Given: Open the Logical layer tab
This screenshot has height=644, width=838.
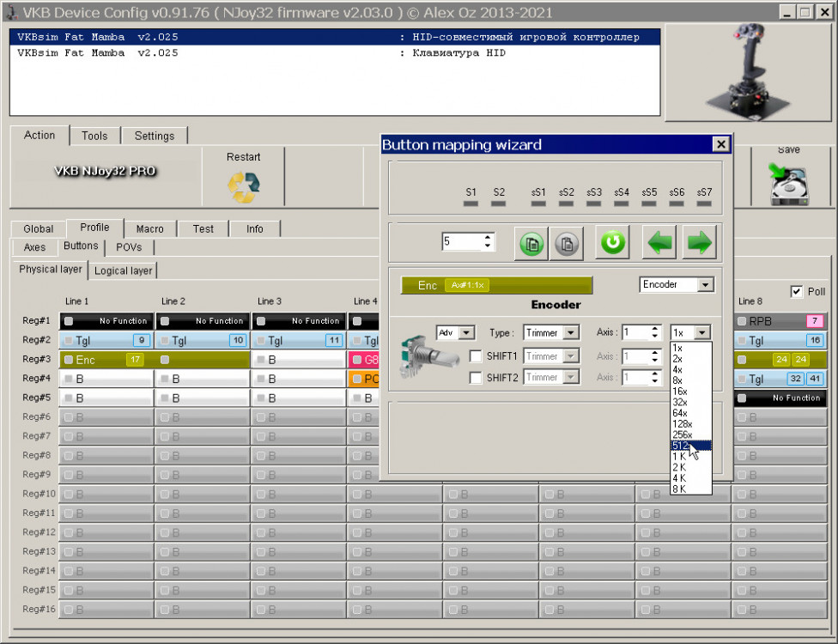Looking at the screenshot, I should click(x=123, y=270).
